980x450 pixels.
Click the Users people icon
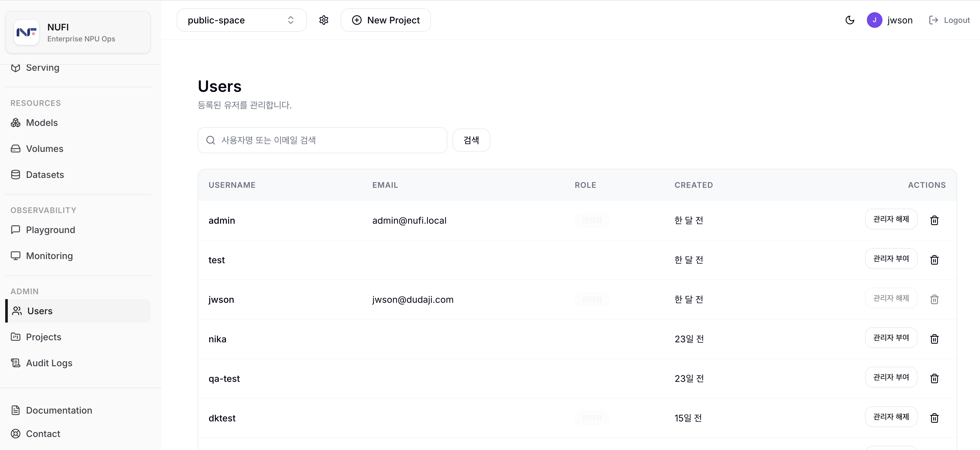click(17, 311)
